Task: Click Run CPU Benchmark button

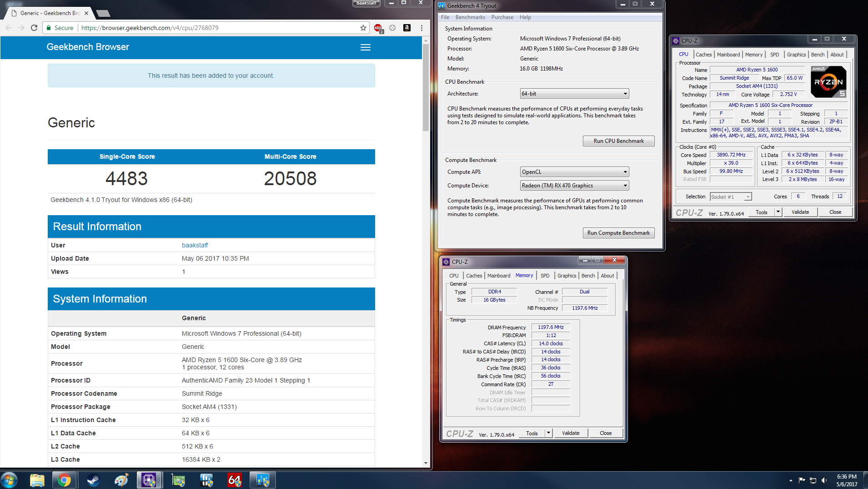Action: [618, 141]
